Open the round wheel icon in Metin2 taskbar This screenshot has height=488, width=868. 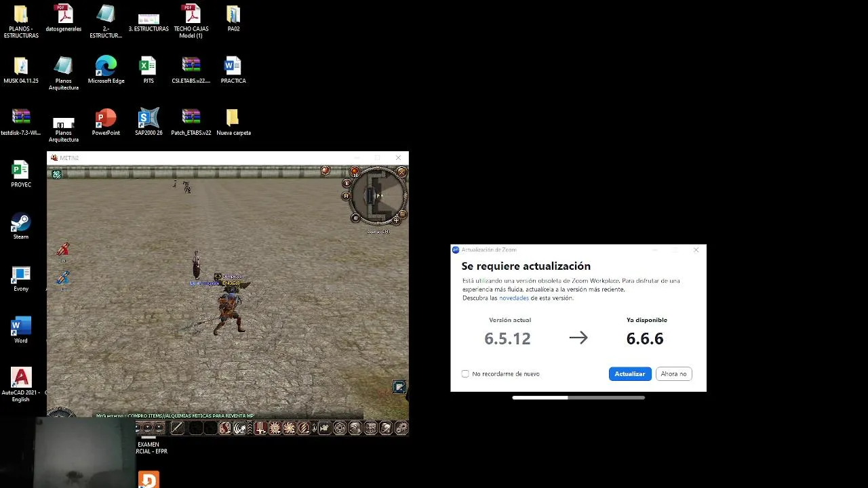tap(340, 428)
